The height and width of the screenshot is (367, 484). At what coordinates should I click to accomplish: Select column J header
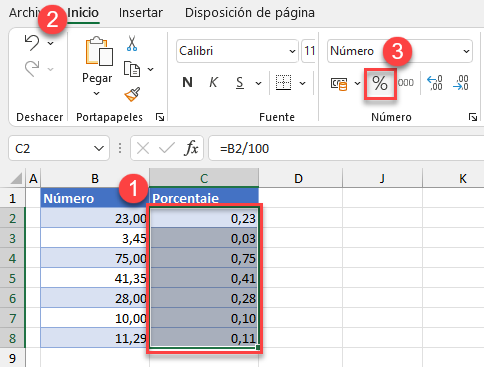point(382,179)
